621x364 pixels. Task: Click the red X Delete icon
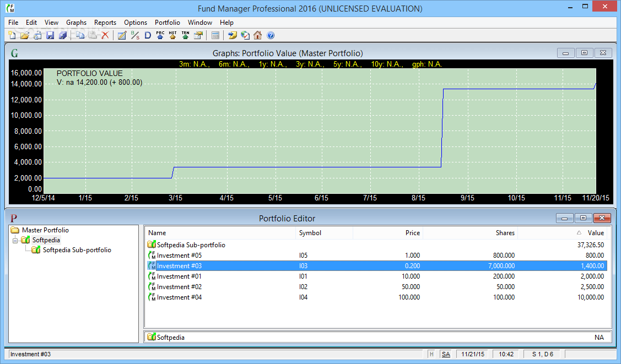(x=105, y=36)
